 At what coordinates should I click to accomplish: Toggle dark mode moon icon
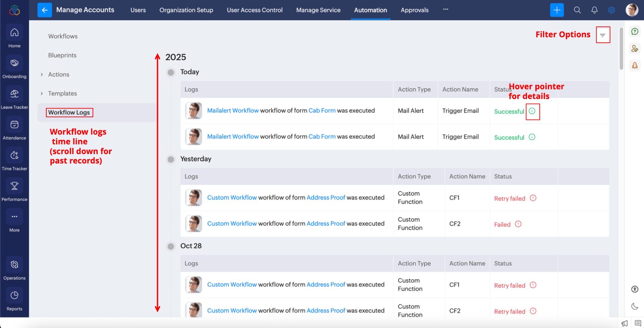(x=635, y=306)
